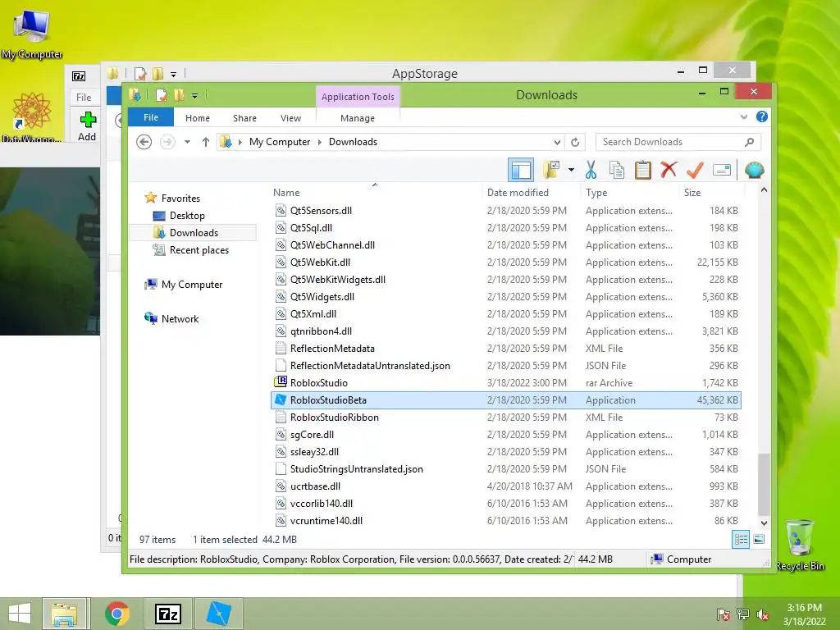Viewport: 840px width, 630px height.
Task: Click the Cut scissors toolbar icon
Action: pos(591,170)
